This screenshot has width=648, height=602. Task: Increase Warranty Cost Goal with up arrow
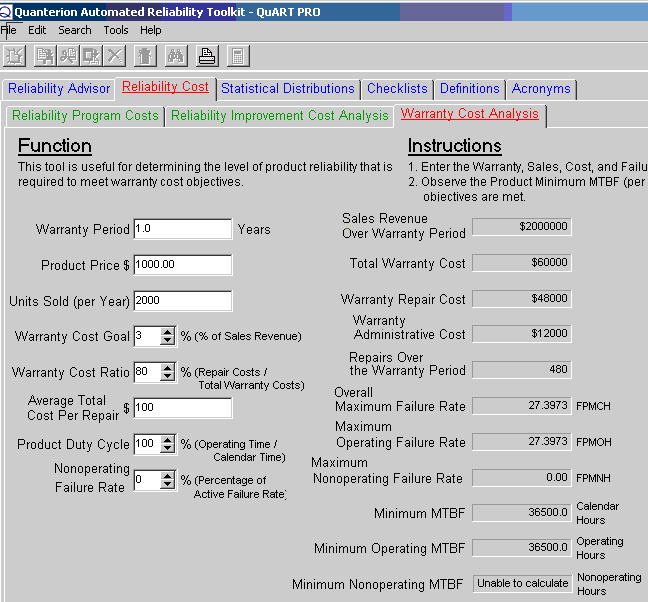(167, 332)
